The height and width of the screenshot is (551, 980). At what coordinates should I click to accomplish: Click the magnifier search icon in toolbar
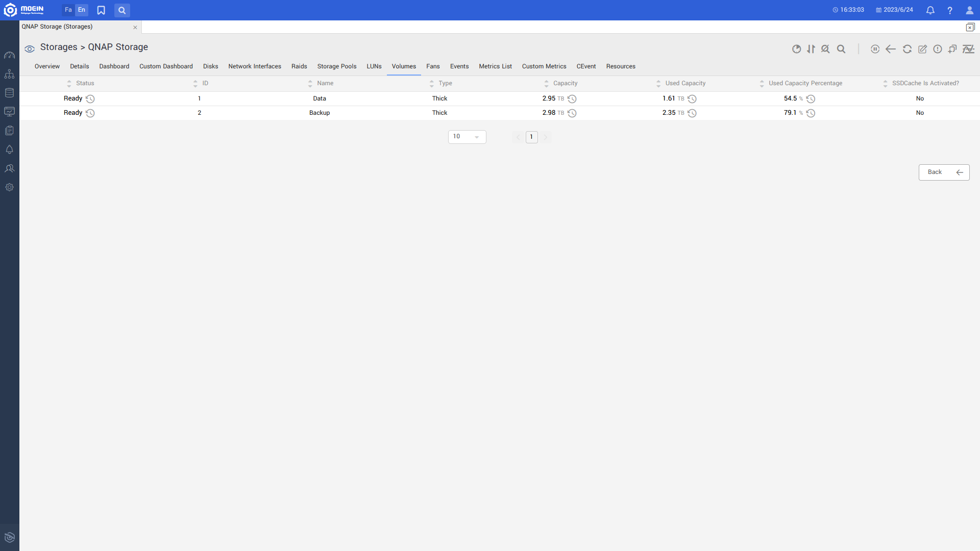pyautogui.click(x=841, y=49)
